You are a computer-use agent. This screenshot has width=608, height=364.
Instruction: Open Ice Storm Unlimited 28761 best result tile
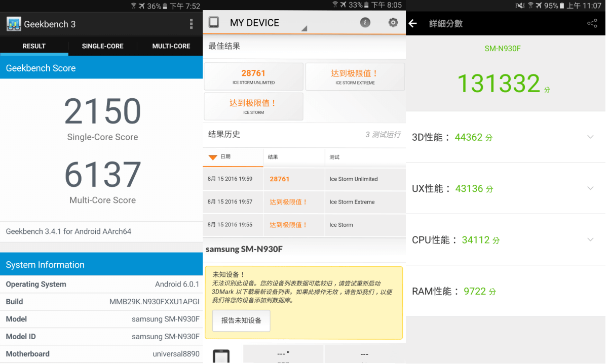[x=254, y=76]
